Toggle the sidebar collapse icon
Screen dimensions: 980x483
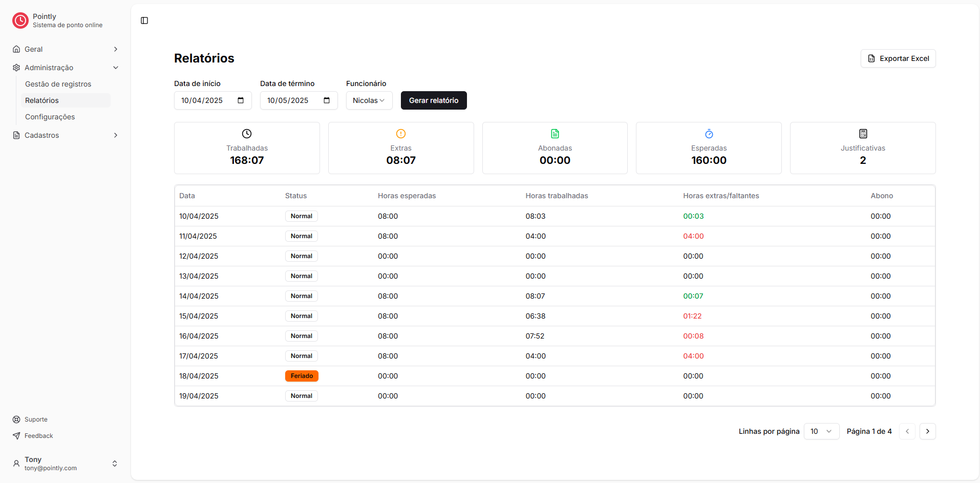click(x=144, y=20)
